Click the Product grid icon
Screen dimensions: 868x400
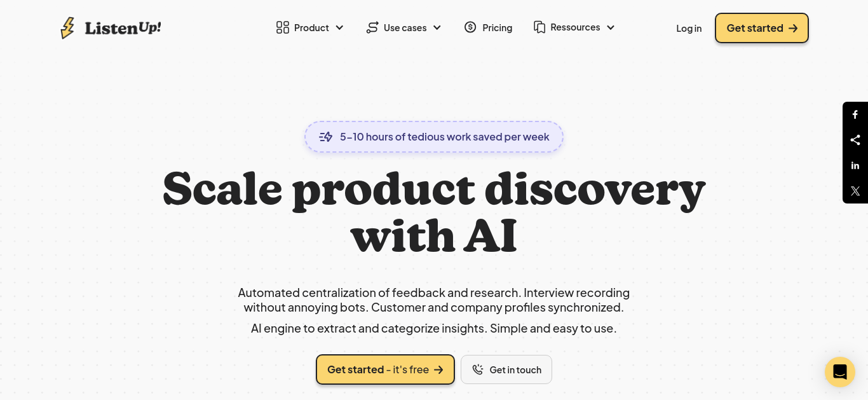click(283, 27)
